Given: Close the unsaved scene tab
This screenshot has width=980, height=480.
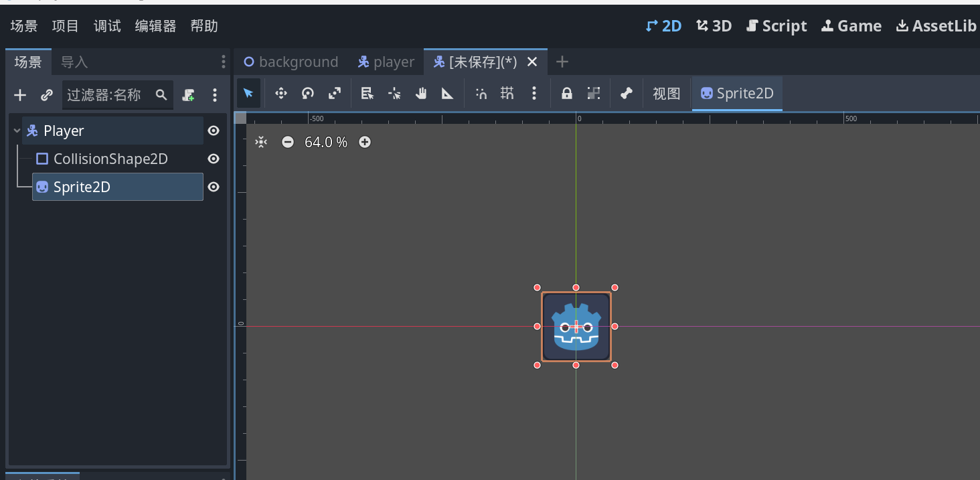Looking at the screenshot, I should tap(532, 62).
